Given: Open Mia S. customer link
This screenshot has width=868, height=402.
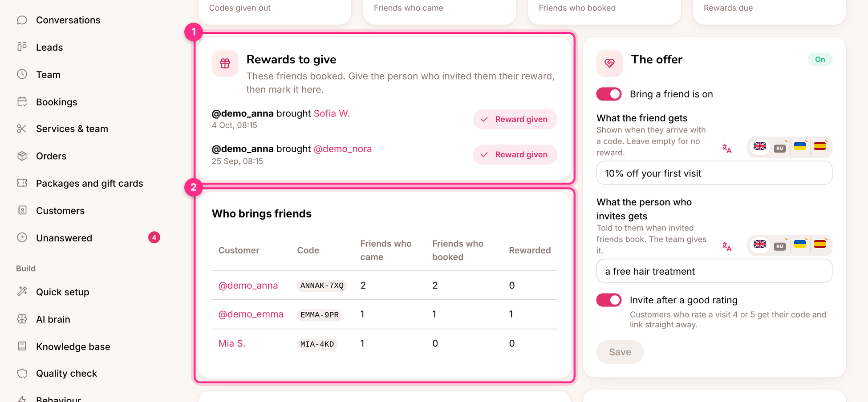Looking at the screenshot, I should coord(232,343).
